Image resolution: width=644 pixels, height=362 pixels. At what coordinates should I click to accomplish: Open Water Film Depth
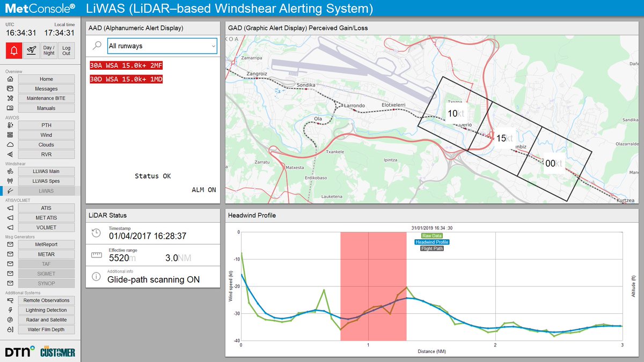(x=46, y=330)
